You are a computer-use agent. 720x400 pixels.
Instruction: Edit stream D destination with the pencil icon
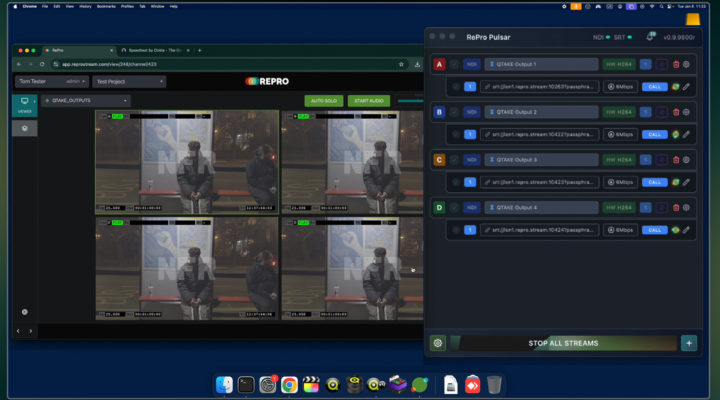(686, 230)
